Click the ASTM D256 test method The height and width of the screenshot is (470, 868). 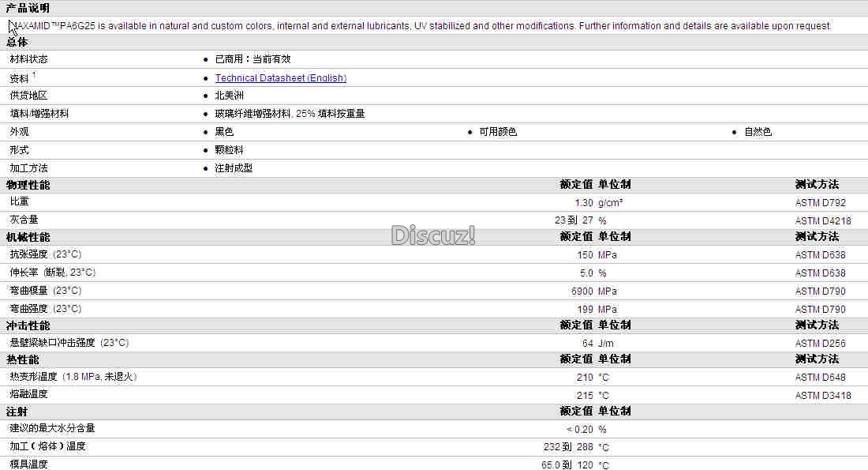[821, 344]
